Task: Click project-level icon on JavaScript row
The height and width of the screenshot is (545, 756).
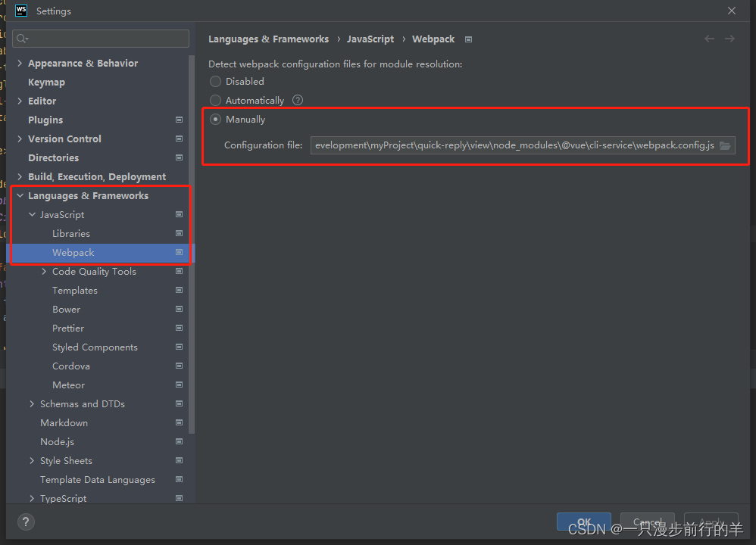Action: [x=179, y=214]
